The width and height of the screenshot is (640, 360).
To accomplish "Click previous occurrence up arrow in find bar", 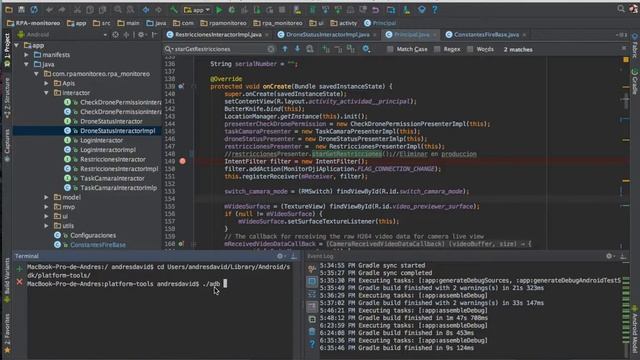I will point(285,49).
